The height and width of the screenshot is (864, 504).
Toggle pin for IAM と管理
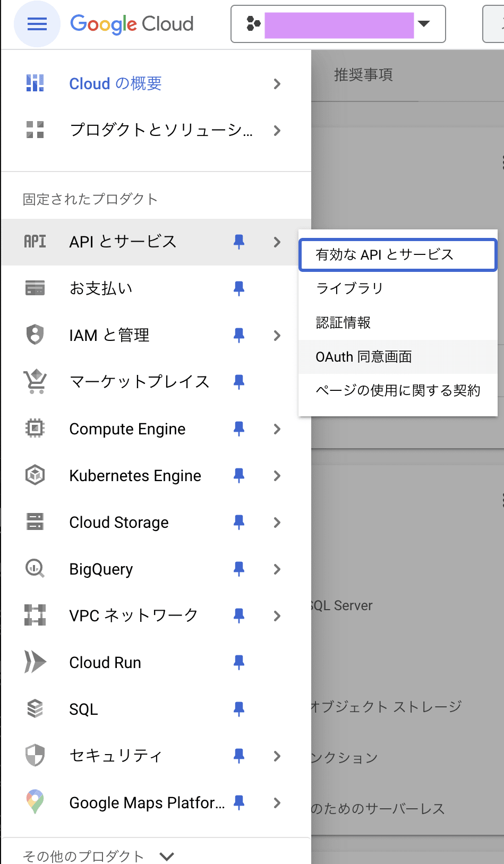(x=239, y=336)
